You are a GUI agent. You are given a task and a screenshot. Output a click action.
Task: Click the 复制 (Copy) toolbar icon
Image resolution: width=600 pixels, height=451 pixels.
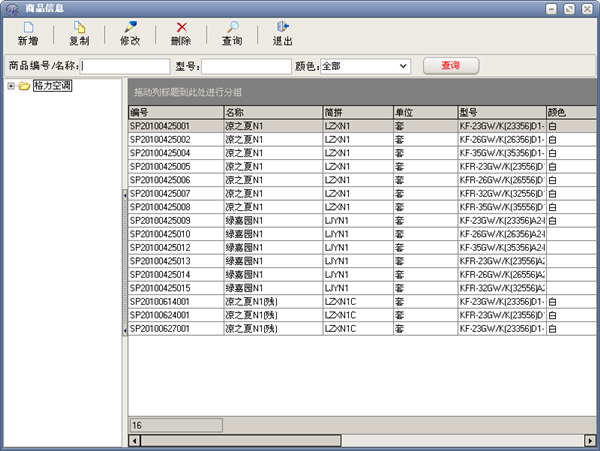(x=79, y=28)
